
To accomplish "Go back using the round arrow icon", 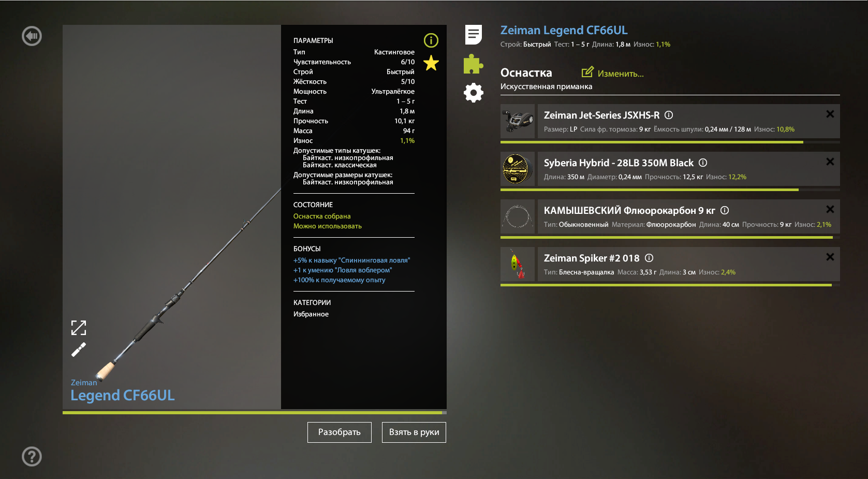I will coord(32,36).
